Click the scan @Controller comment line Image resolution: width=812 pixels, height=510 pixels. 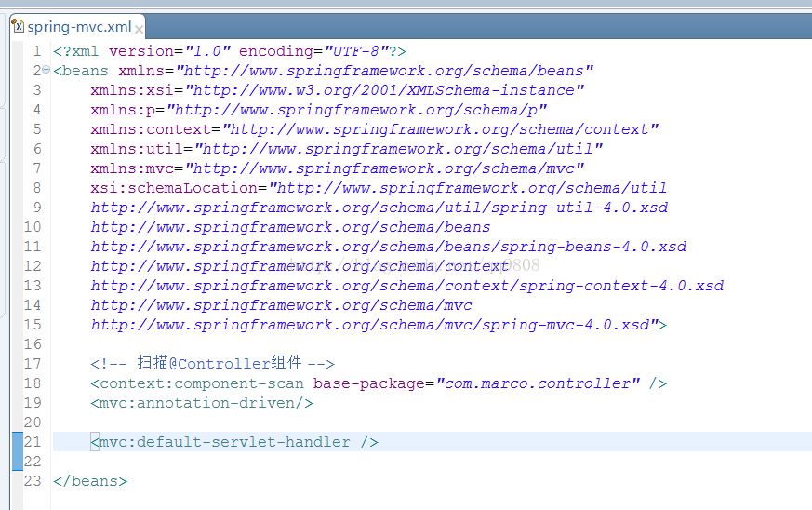tap(212, 364)
